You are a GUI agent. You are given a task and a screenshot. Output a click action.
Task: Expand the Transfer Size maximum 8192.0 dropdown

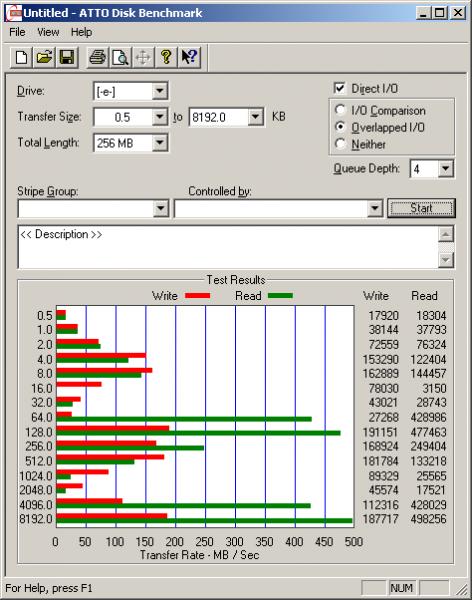point(255,117)
